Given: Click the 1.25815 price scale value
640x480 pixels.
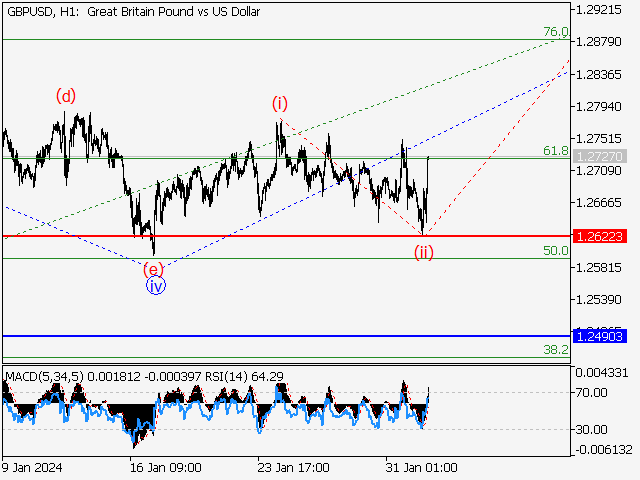Looking at the screenshot, I should pos(598,268).
